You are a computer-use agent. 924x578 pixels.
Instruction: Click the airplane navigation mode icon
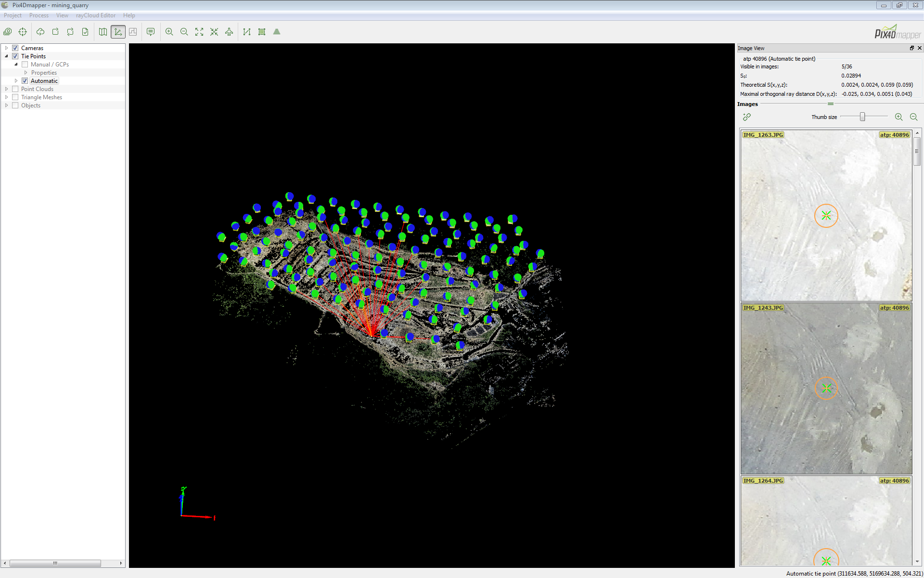[229, 32]
